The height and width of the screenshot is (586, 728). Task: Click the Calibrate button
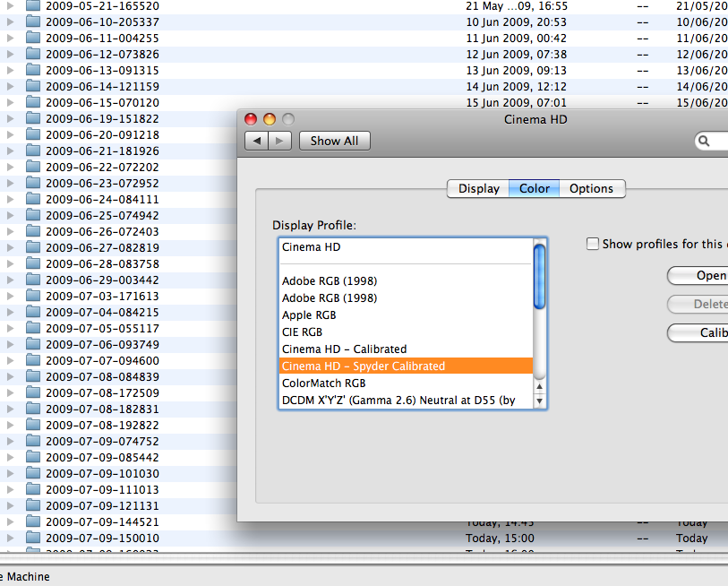point(698,332)
